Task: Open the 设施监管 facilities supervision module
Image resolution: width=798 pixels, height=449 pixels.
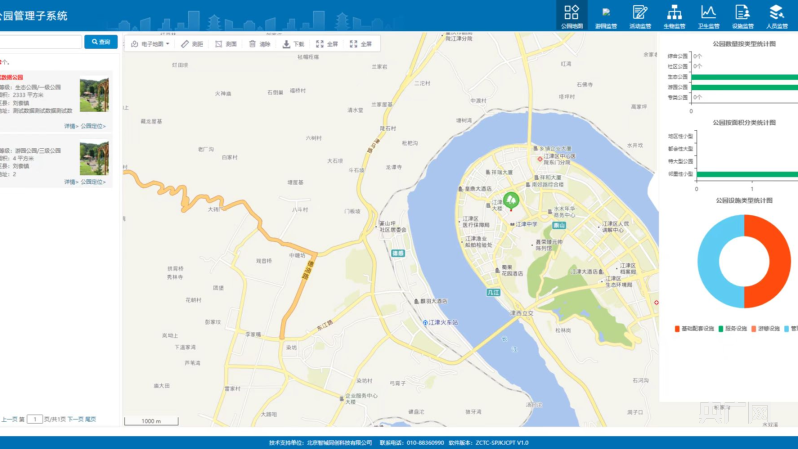Action: [743, 16]
